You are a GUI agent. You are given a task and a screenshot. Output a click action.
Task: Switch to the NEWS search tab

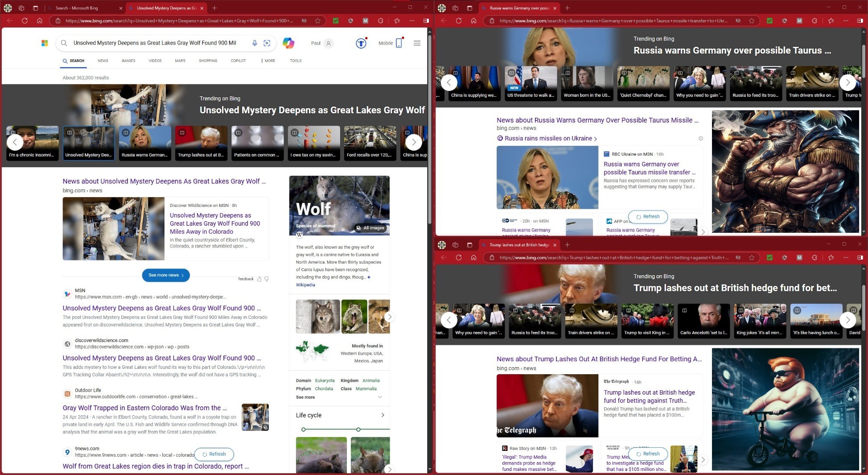pos(103,61)
